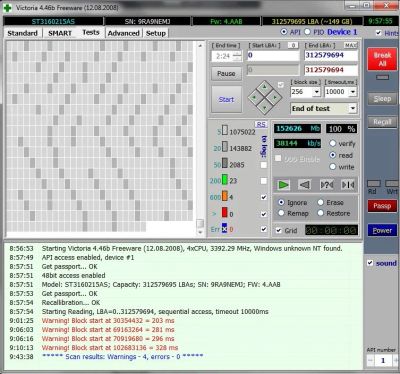Click the Scan results log line
Viewport: 400px width, 374px height.
pyautogui.click(x=122, y=357)
